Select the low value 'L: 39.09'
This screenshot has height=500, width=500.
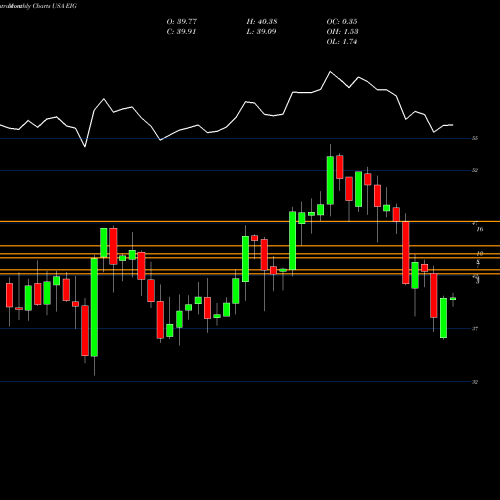(x=261, y=32)
